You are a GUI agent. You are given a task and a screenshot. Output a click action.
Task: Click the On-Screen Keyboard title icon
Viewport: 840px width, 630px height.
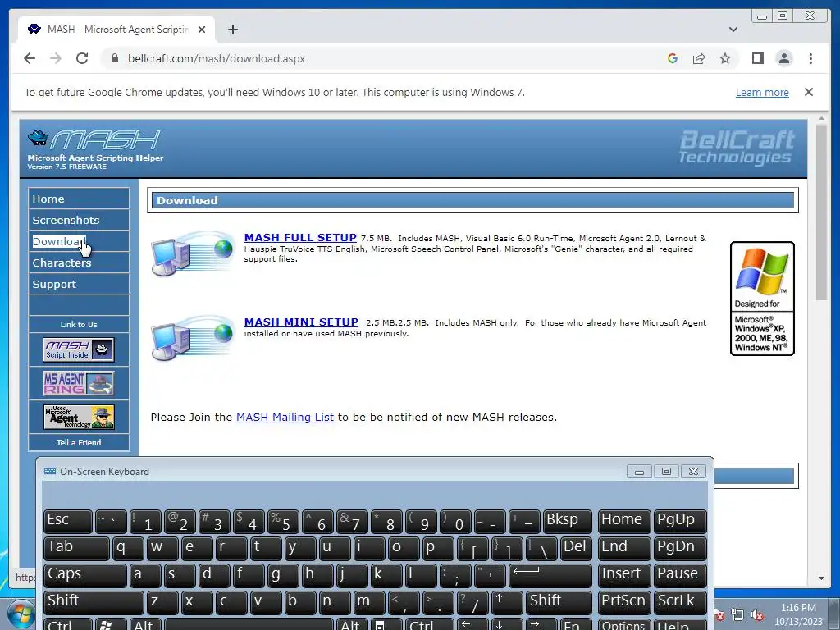click(50, 472)
